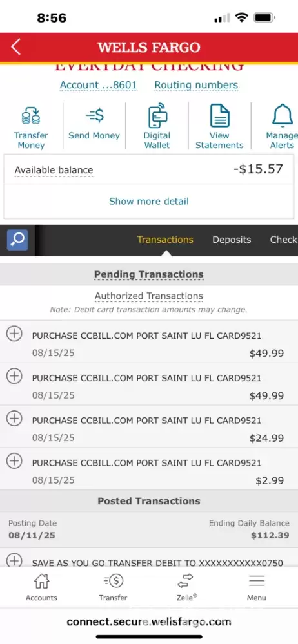Open the Digital Wallet icon
The height and width of the screenshot is (644, 298).
click(157, 116)
